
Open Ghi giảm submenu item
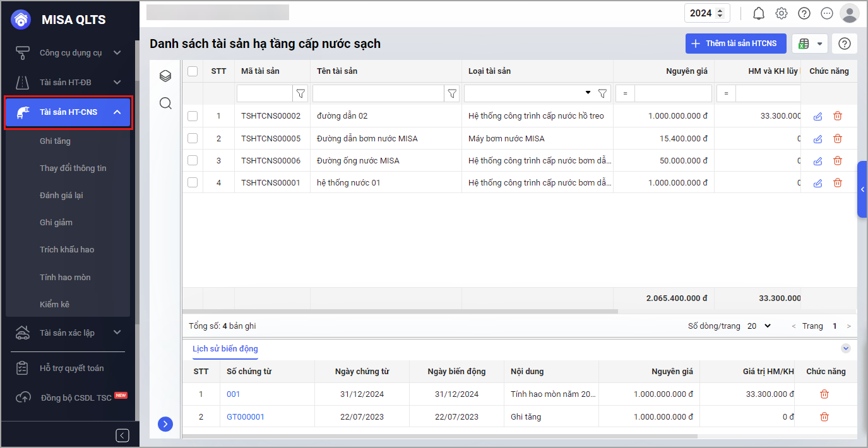pyautogui.click(x=56, y=222)
